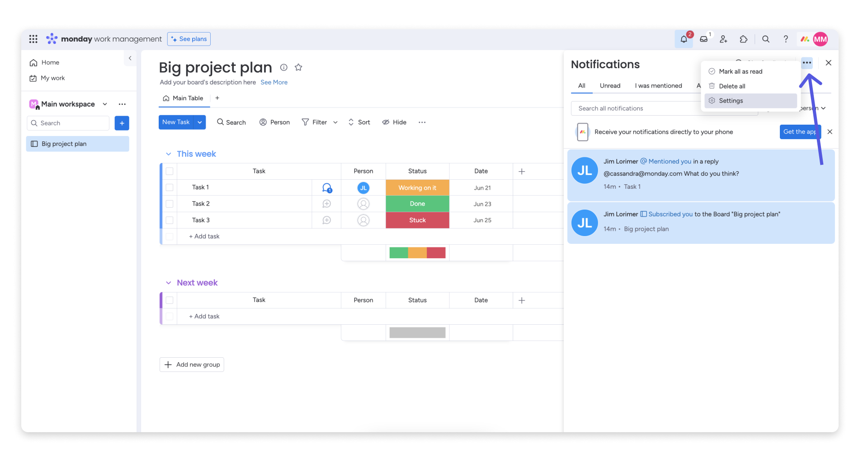Click the help question mark icon
The image size is (868, 462).
[786, 39]
